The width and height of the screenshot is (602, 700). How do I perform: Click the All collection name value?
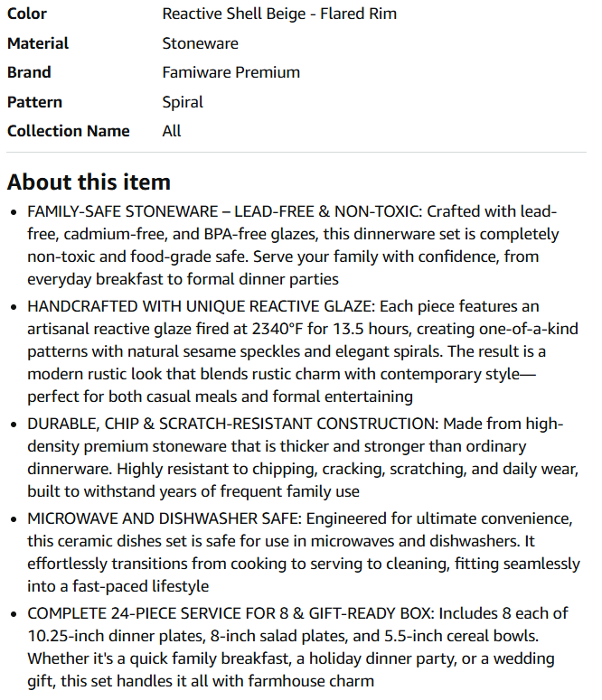(172, 131)
